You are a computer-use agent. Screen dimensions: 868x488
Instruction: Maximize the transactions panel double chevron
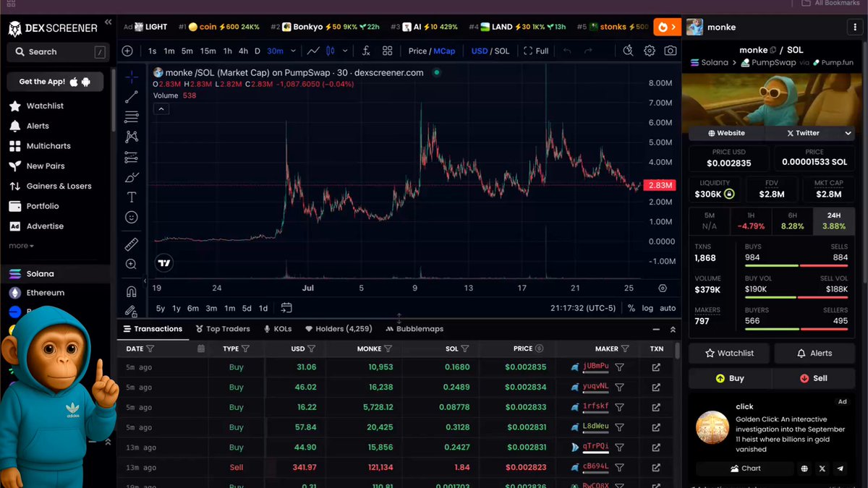coord(673,329)
